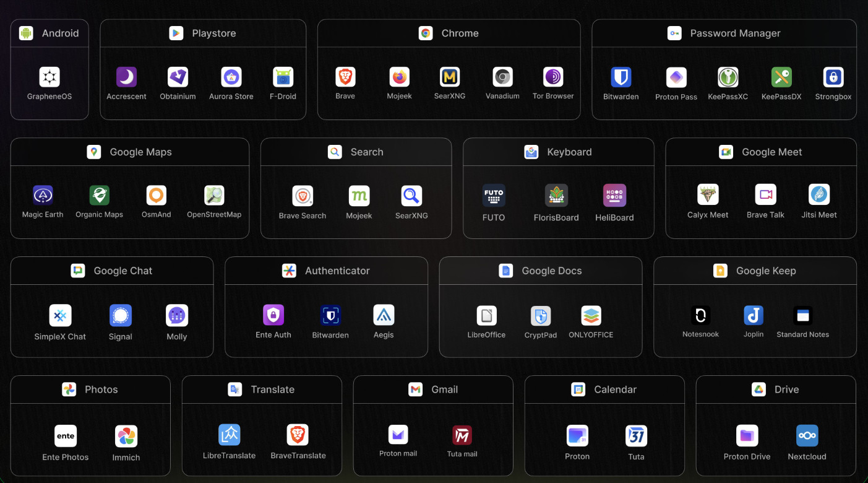
Task: Select the Molly icon
Action: (177, 316)
